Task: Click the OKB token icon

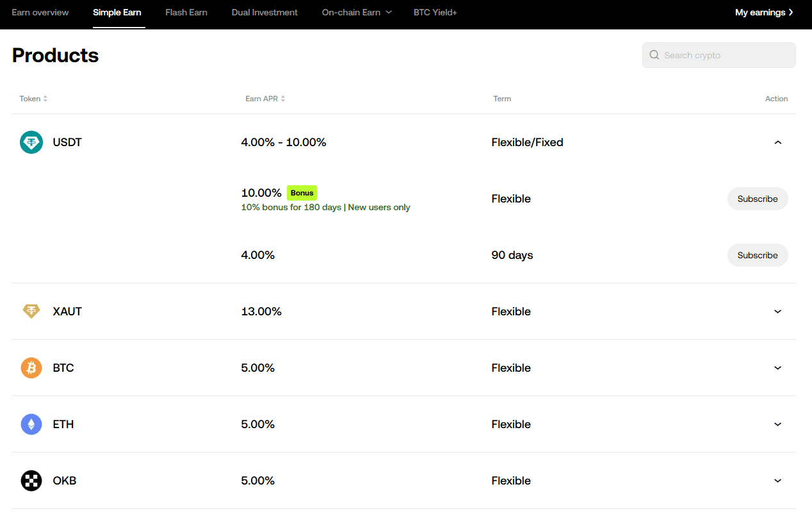Action: (31, 481)
